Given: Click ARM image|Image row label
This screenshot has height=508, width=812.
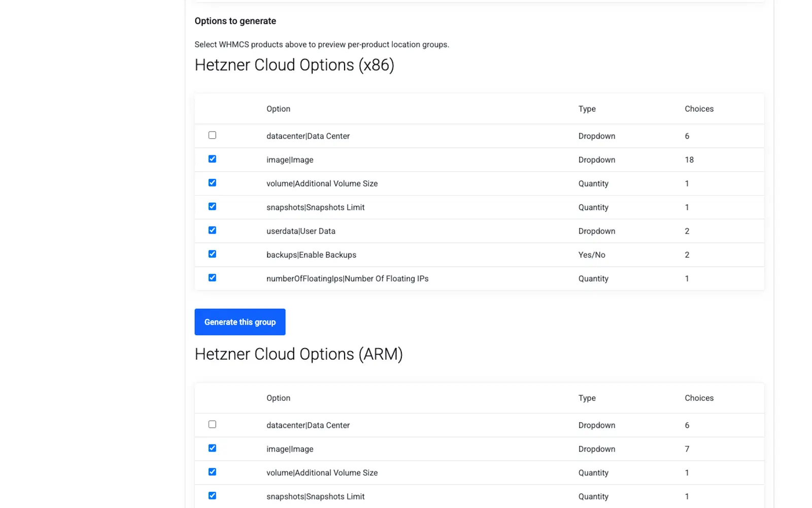Looking at the screenshot, I should (x=290, y=449).
